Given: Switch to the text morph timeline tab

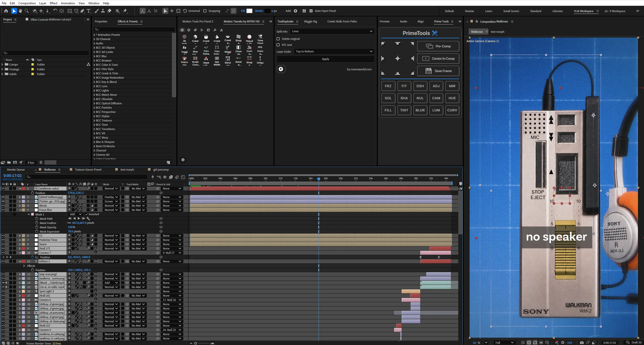Looking at the screenshot, I should (127, 170).
